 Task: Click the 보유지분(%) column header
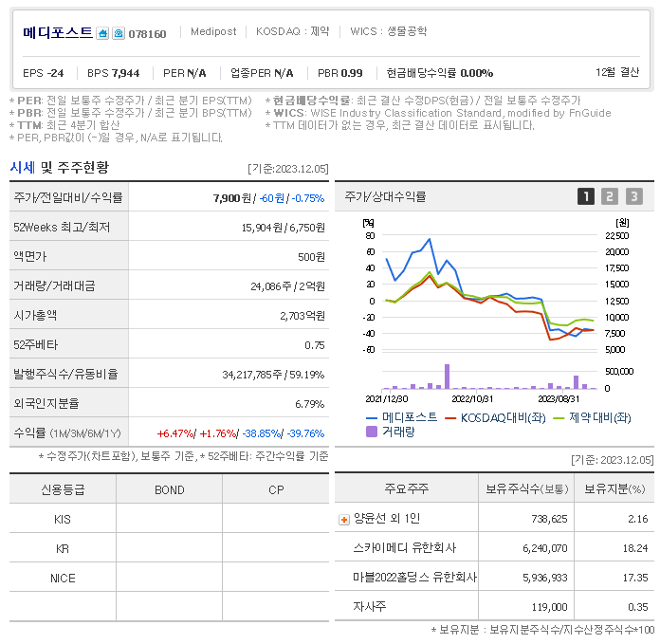614,488
